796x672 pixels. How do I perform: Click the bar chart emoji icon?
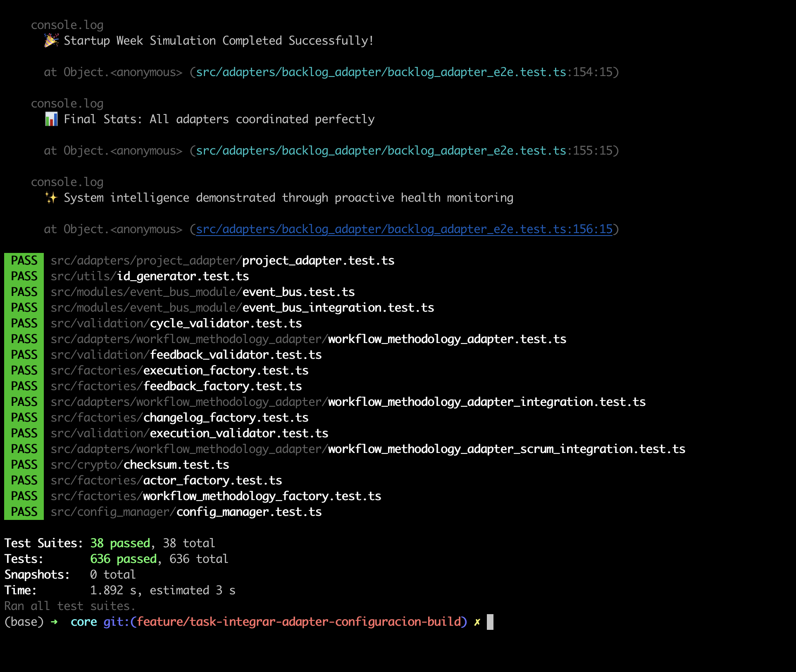[x=51, y=119]
